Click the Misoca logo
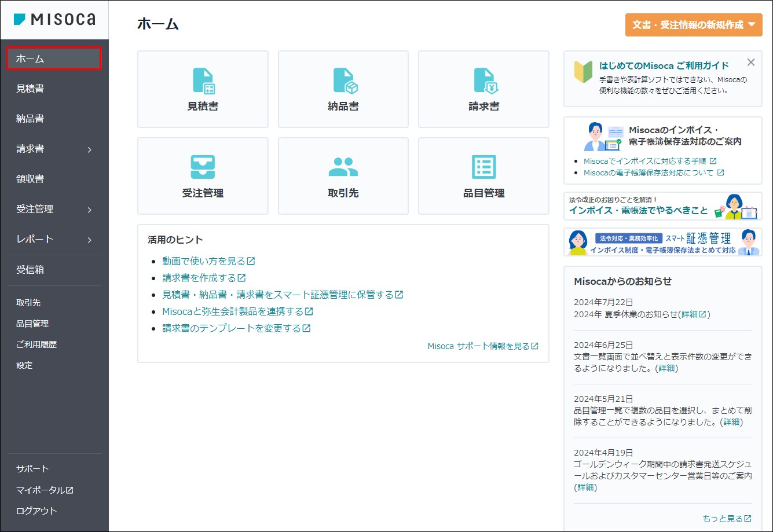Image resolution: width=773 pixels, height=532 pixels. coord(54,20)
